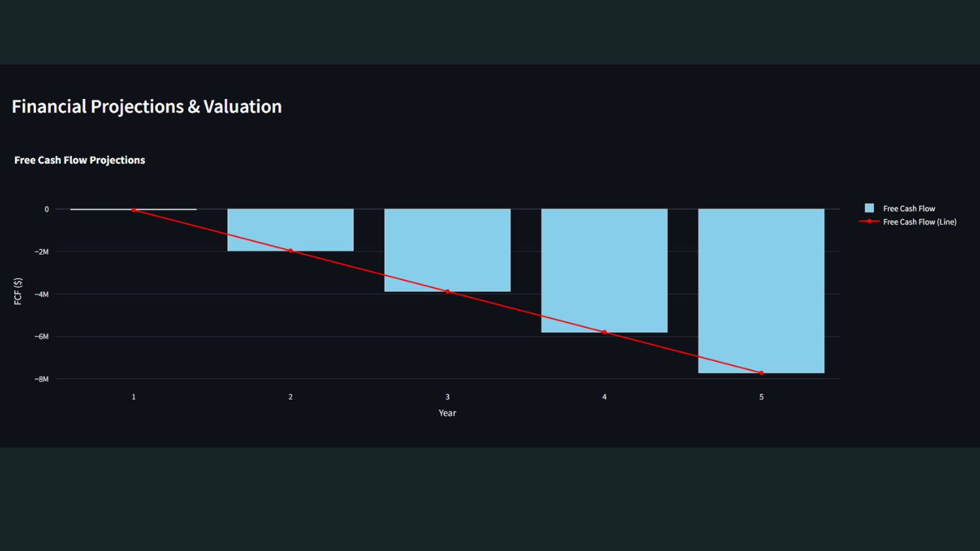Click the '−6M' y-axis tick label
Viewport: 980px width, 551px height.
41,336
